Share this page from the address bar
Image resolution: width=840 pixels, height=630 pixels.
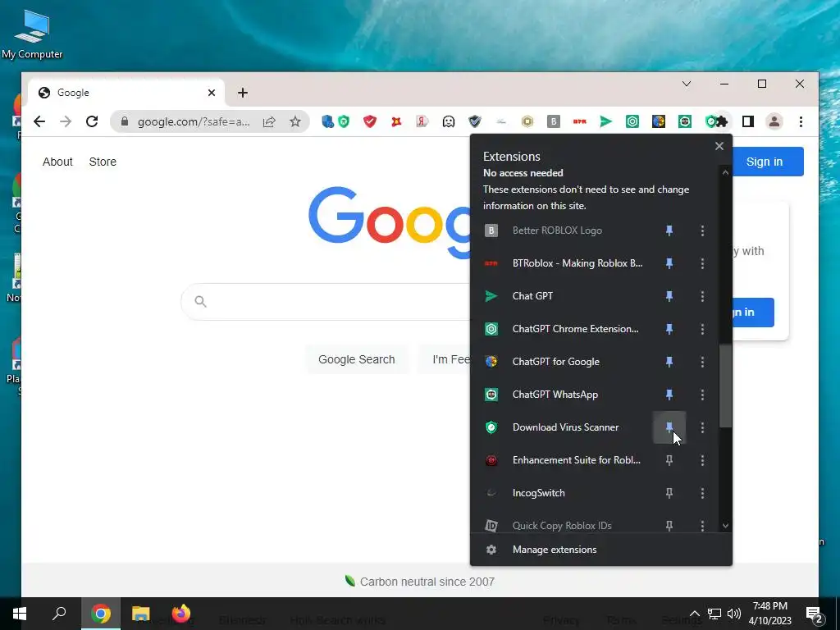click(x=269, y=121)
